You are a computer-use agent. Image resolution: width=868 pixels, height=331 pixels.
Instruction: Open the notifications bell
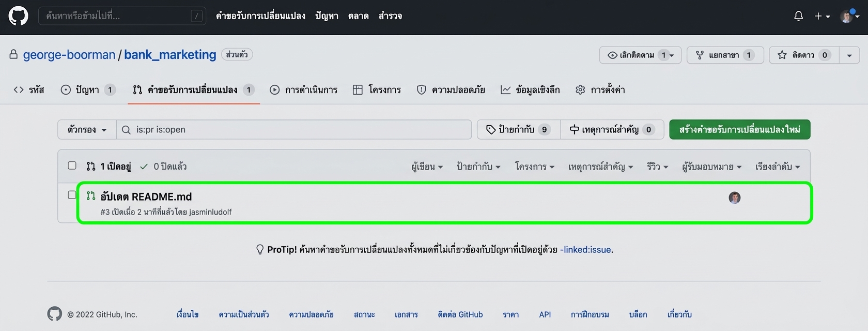click(798, 16)
